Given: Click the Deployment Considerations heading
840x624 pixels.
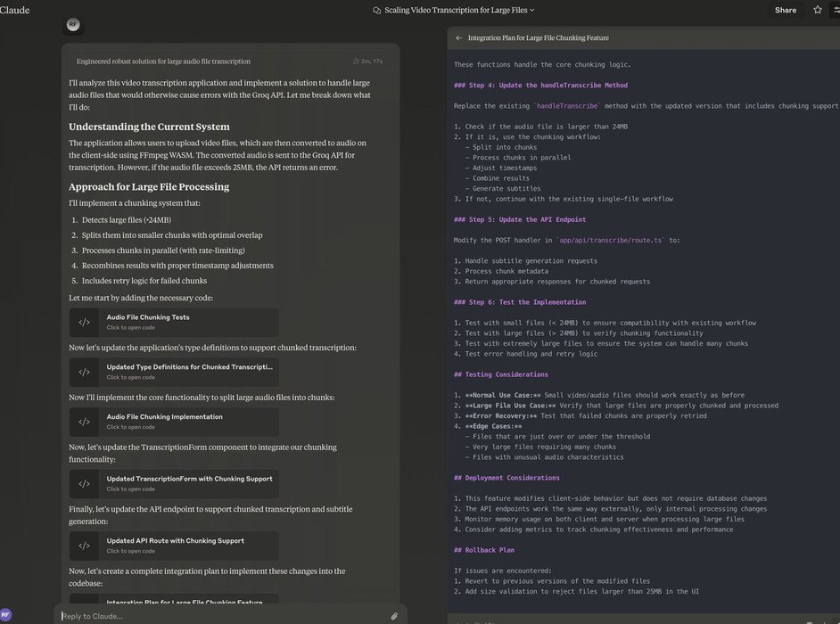Looking at the screenshot, I should coord(506,478).
